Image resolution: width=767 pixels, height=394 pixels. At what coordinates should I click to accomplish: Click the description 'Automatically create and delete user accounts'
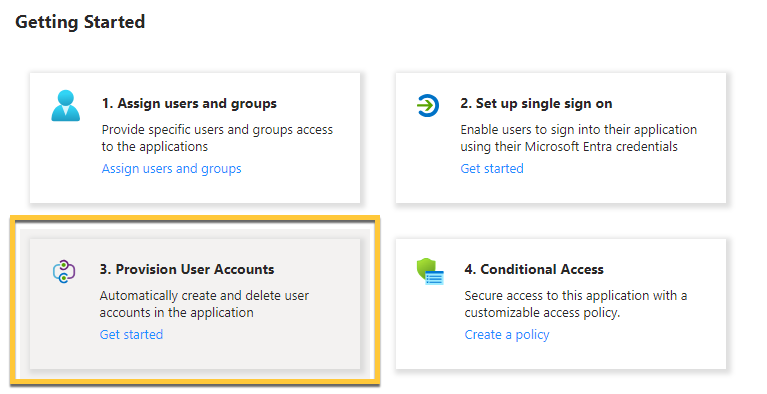(x=204, y=304)
